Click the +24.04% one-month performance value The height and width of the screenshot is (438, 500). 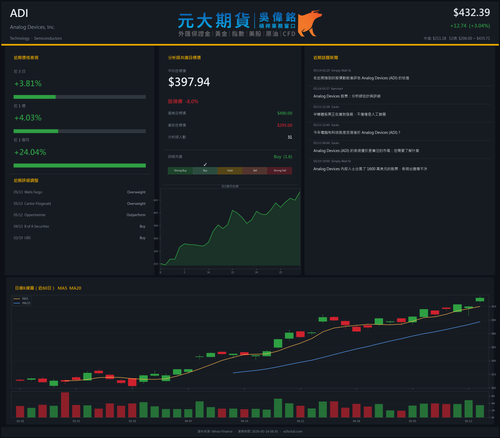[x=30, y=152]
